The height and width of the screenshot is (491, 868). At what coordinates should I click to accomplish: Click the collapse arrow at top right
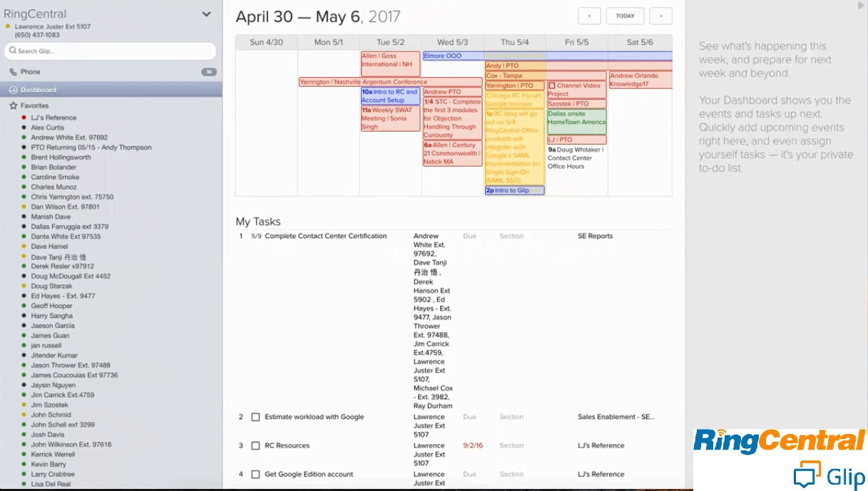861,6
